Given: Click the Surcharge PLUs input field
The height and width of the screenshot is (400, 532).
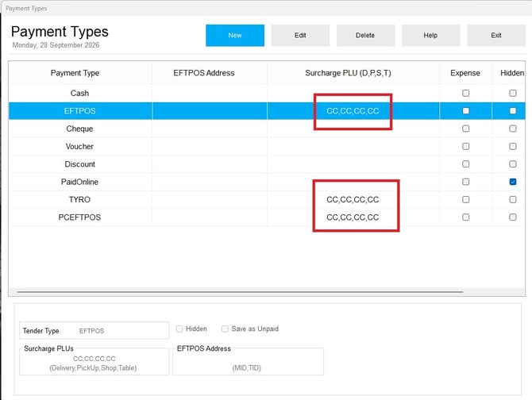Looking at the screenshot, I should point(94,362).
